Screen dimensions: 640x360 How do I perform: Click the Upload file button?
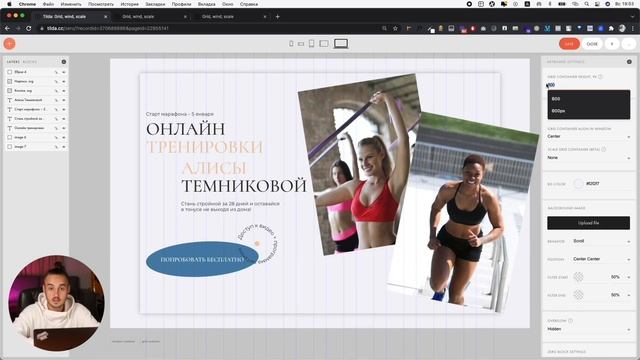(588, 223)
